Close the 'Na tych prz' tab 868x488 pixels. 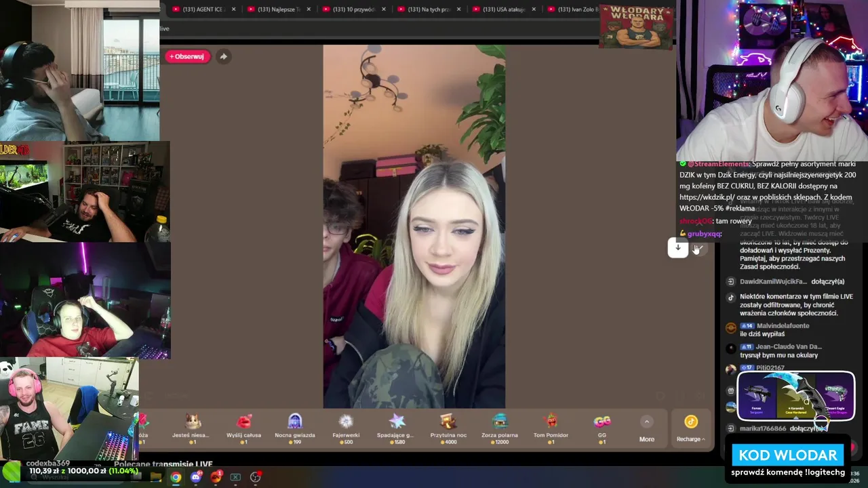coord(458,9)
